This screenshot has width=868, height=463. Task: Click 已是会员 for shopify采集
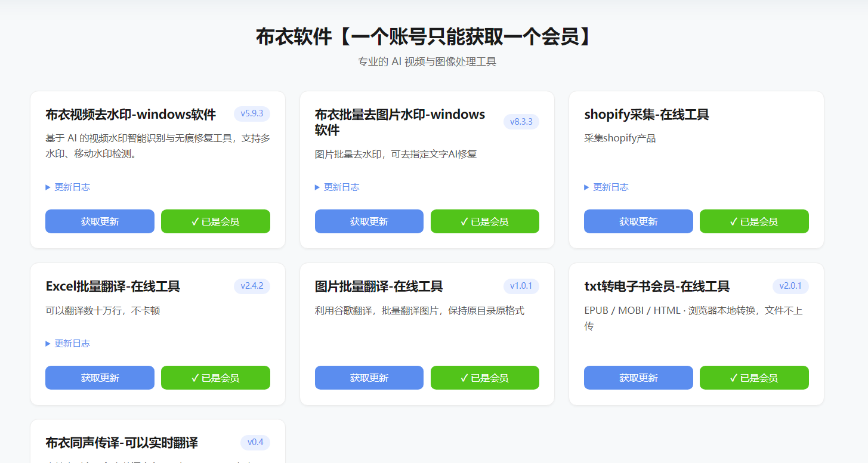click(x=754, y=221)
